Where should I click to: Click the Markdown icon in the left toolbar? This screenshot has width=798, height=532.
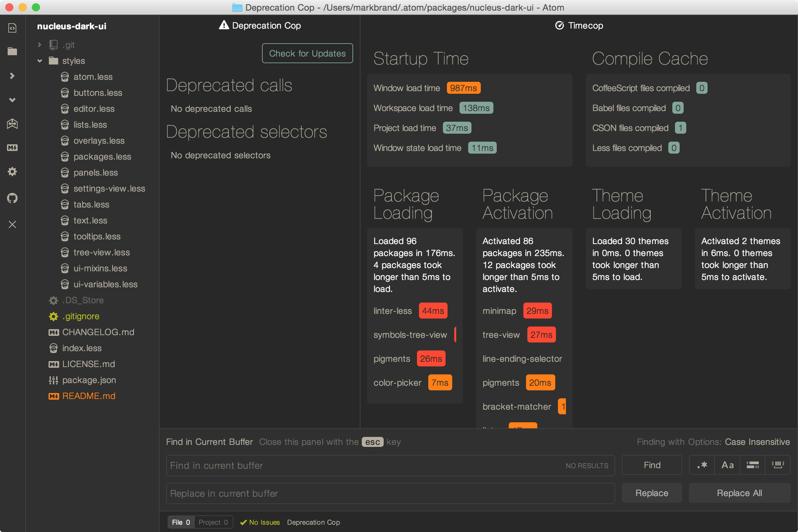click(x=12, y=148)
